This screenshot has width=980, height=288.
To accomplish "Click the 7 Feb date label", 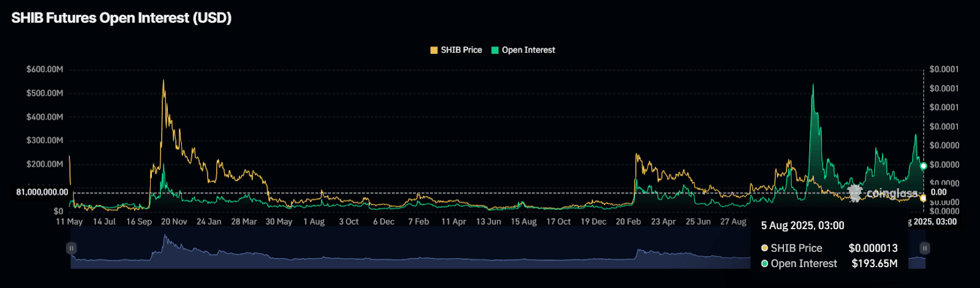I will [x=419, y=222].
